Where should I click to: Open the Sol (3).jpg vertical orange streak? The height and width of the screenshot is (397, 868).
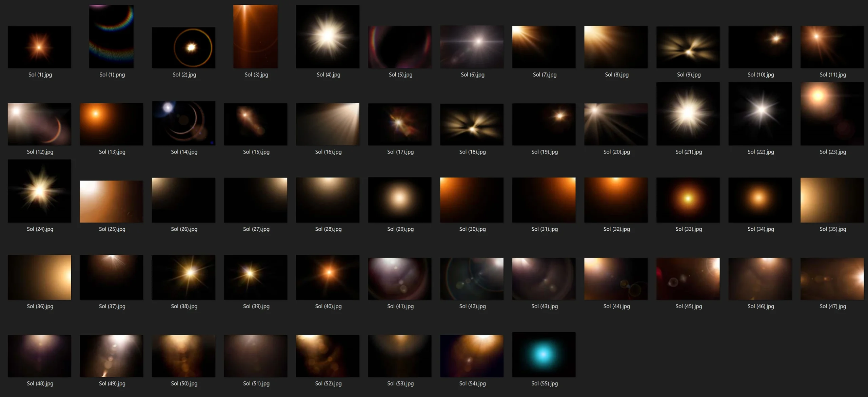point(255,36)
